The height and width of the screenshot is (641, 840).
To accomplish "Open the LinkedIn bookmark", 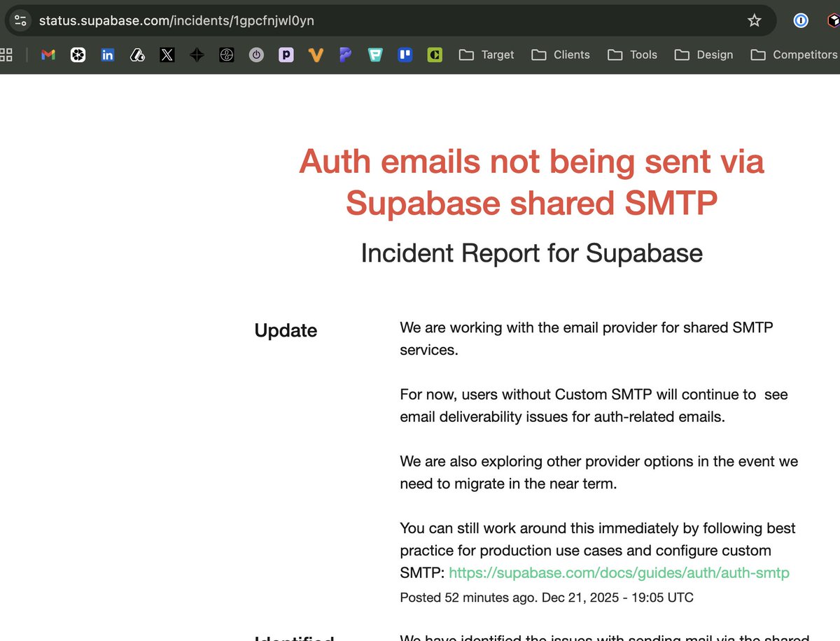I will point(107,55).
